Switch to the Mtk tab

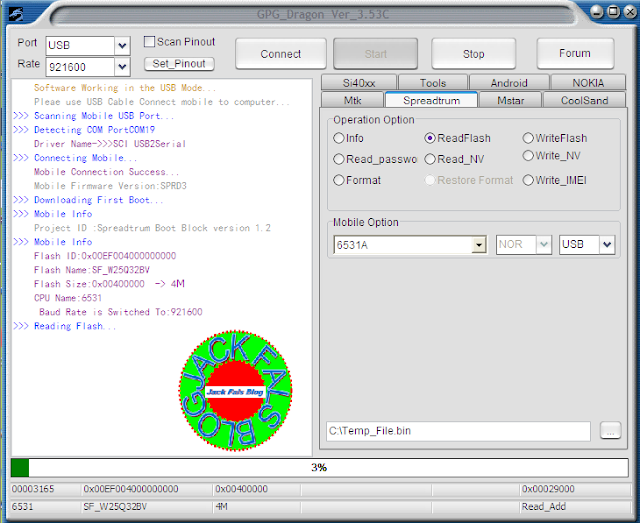352,100
